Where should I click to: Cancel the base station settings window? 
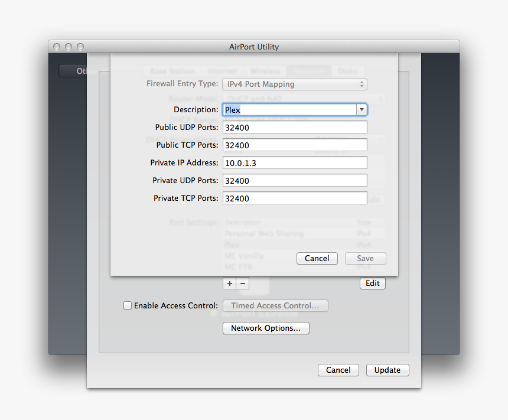[338, 370]
